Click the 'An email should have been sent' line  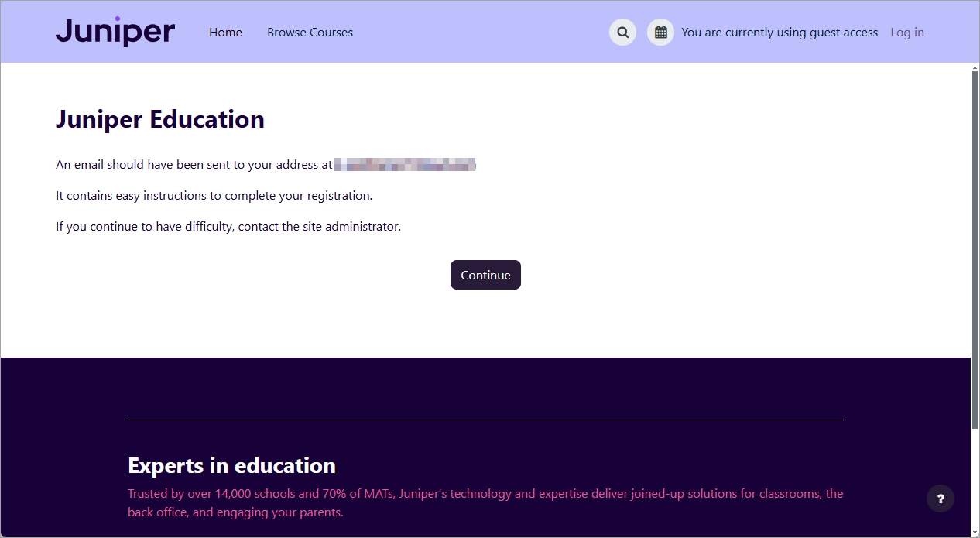266,165
